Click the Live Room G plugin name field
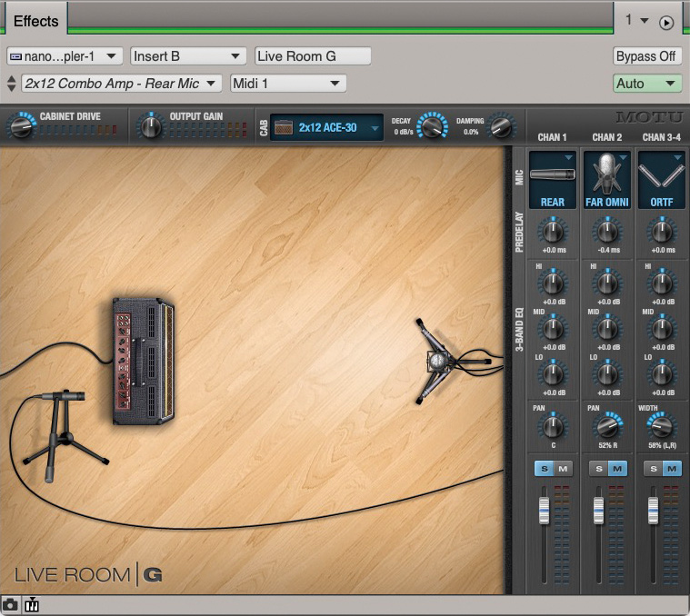 tap(313, 56)
